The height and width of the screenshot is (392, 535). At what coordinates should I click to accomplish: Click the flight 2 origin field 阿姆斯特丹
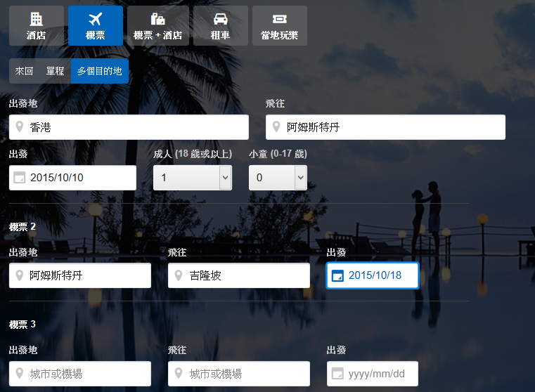click(x=80, y=275)
